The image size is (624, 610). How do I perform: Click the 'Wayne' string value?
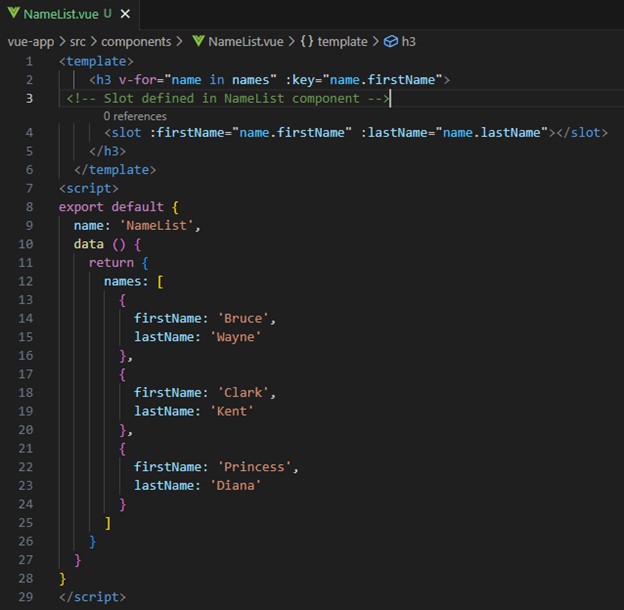tap(236, 337)
